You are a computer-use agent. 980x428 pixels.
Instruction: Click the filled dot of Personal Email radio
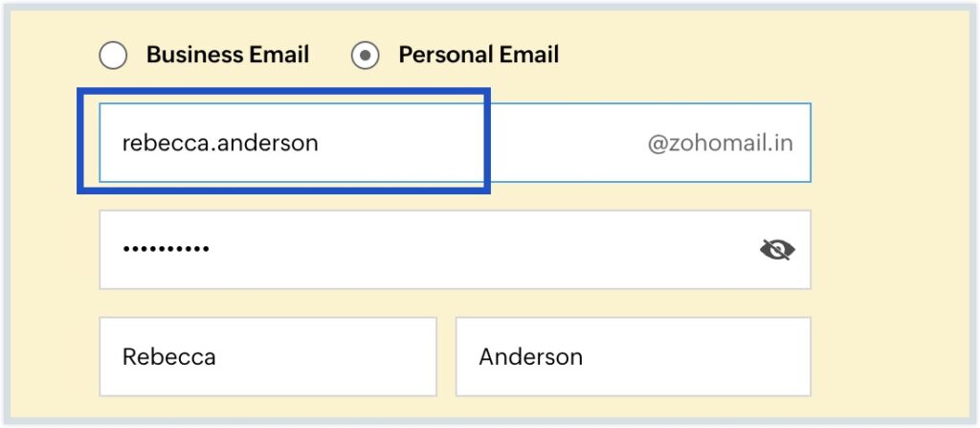pyautogui.click(x=365, y=56)
